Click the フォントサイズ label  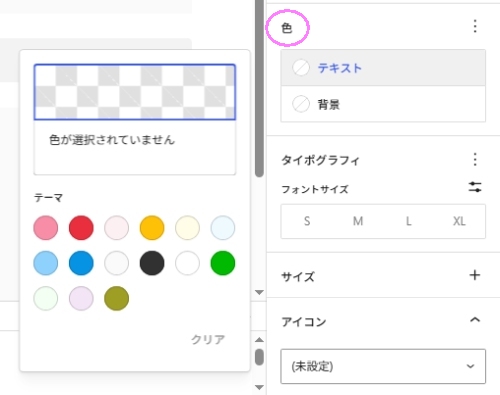coord(315,189)
